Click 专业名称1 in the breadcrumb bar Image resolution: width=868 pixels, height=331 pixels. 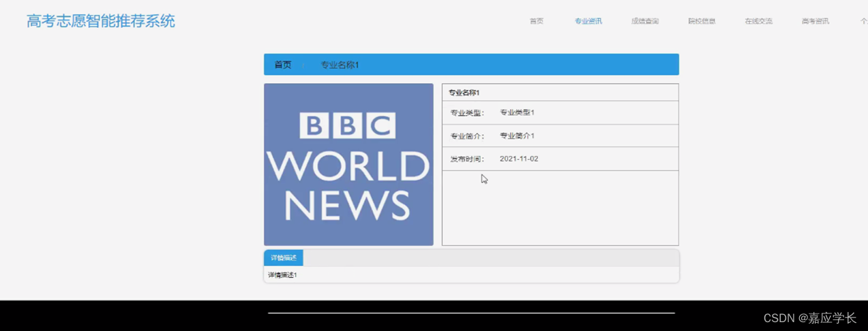(340, 65)
